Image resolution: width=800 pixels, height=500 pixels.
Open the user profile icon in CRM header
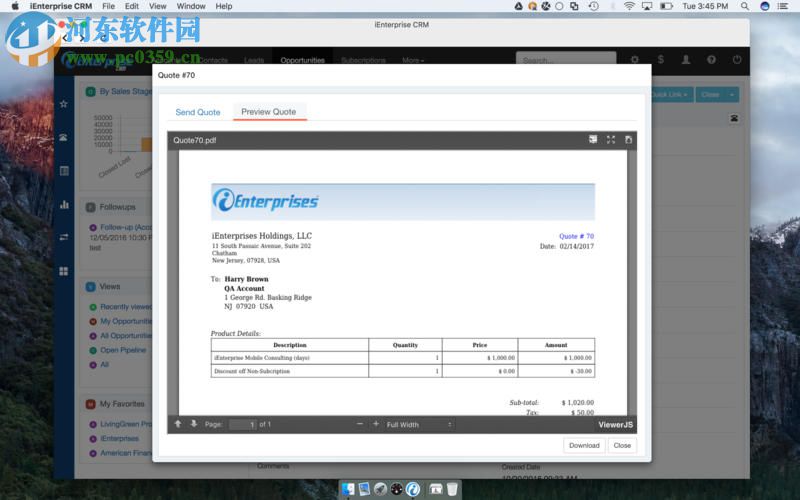[x=686, y=60]
